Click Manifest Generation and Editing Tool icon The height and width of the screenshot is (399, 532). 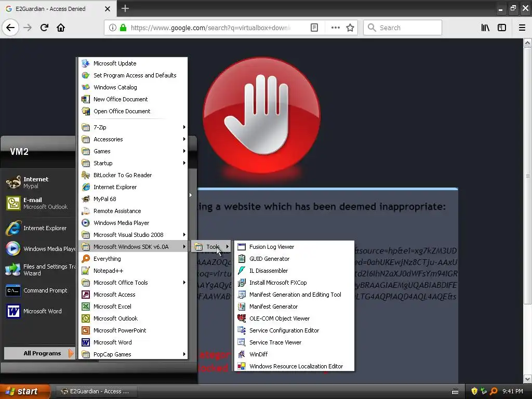coord(242,294)
